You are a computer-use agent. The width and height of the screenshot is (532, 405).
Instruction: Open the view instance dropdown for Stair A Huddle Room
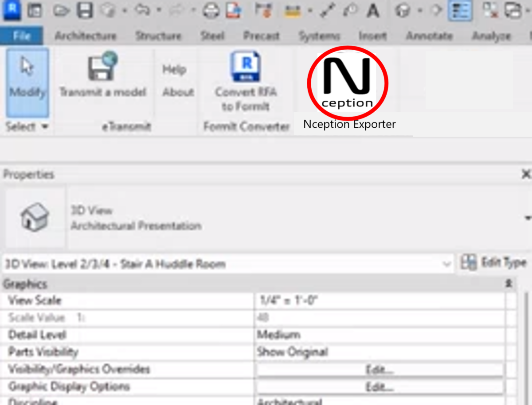[x=446, y=264]
